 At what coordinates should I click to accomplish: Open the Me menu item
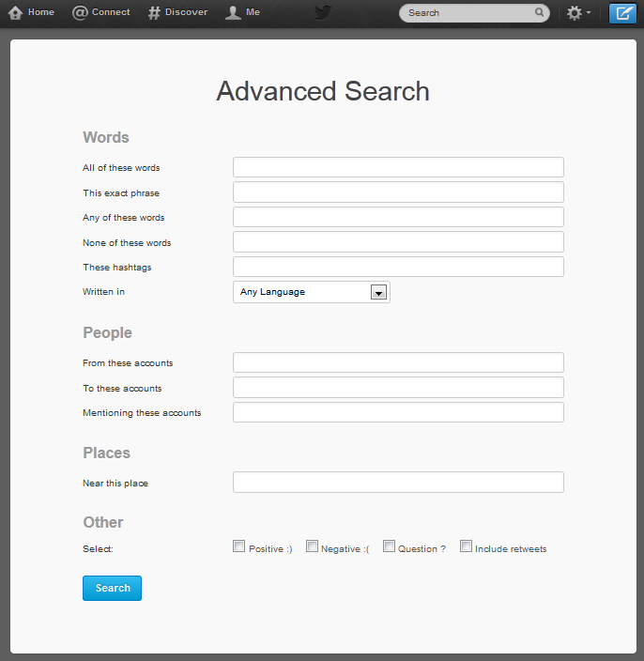242,12
